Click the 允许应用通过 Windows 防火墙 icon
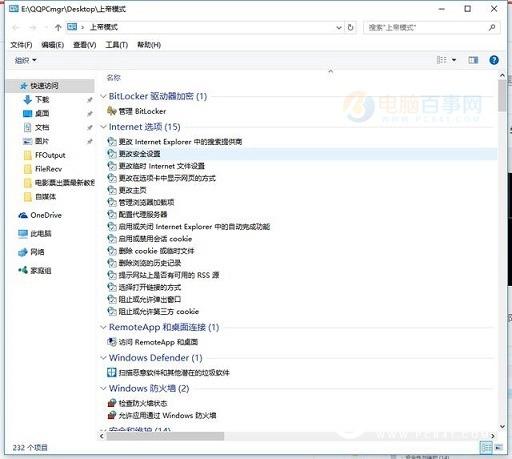This screenshot has width=512, height=459. coord(111,415)
